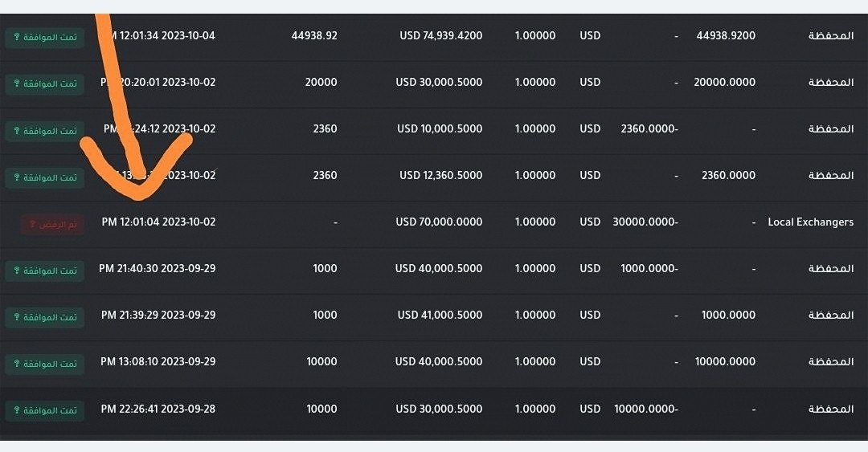Click the red rejected status label

coord(52,224)
